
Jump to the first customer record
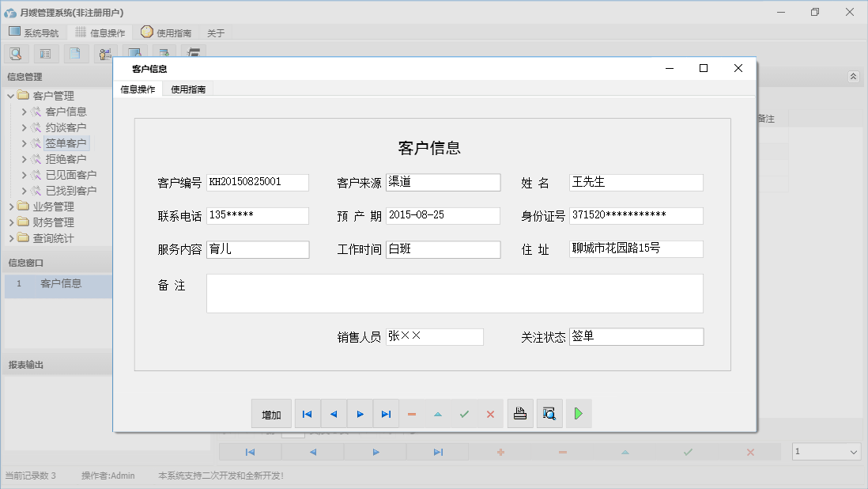click(308, 413)
